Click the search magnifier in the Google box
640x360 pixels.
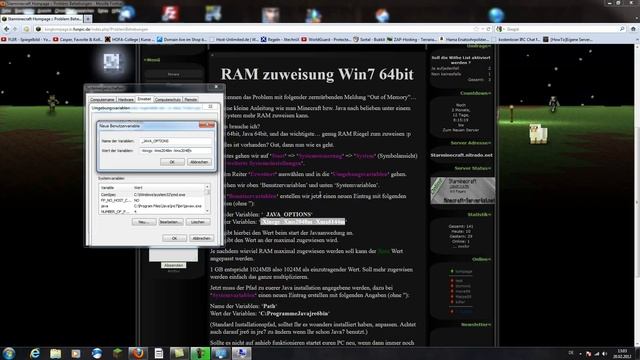(x=622, y=29)
